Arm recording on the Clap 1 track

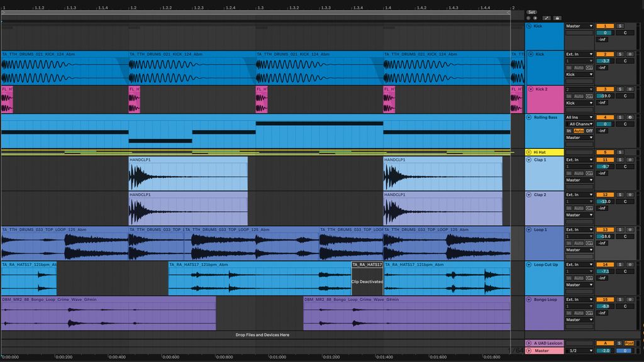pos(629,160)
